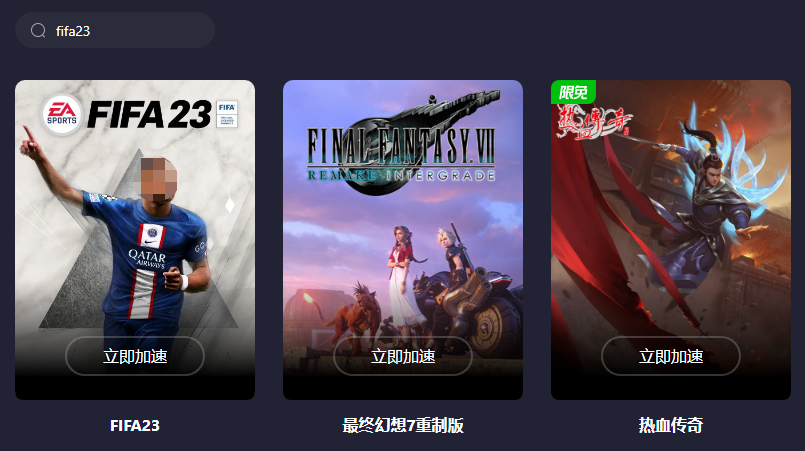Click the FIFA 23 logo text on cover
This screenshot has width=805, height=451.
149,114
